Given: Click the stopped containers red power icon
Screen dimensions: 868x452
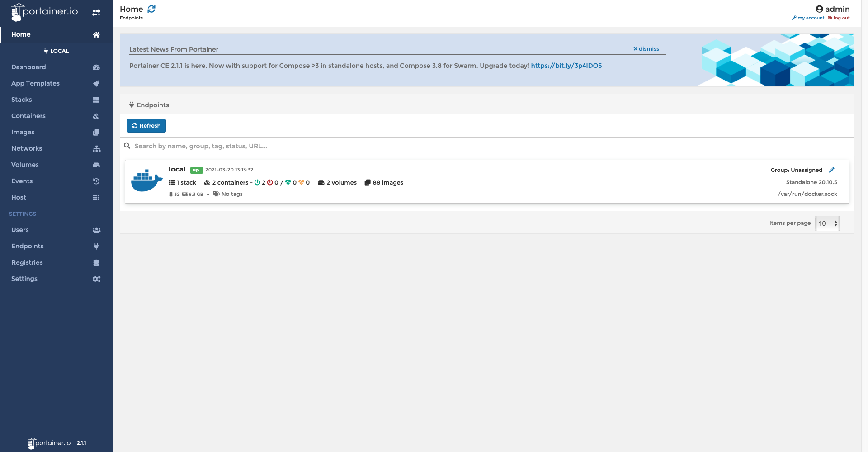Looking at the screenshot, I should 270,183.
